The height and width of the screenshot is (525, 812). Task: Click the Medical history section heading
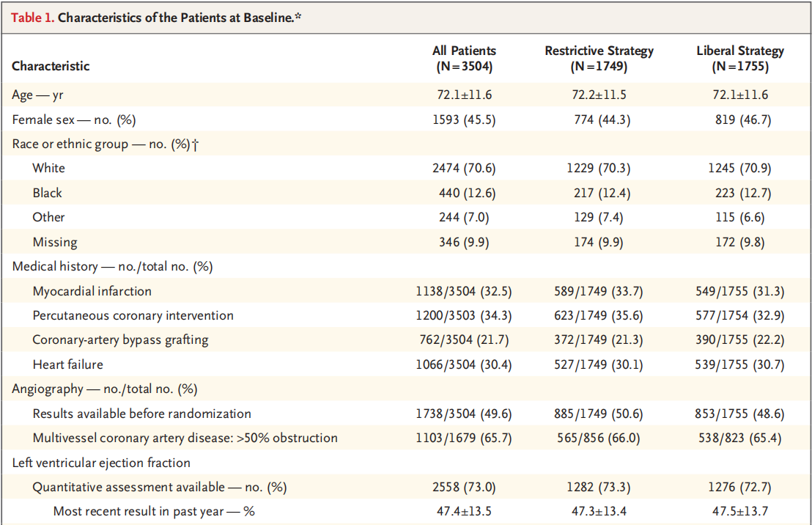112,266
